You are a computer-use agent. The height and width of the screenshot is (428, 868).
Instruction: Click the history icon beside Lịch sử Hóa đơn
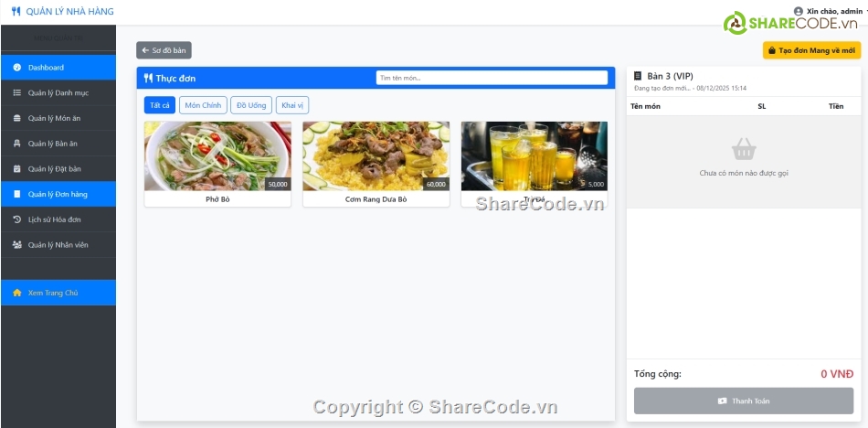coord(16,219)
